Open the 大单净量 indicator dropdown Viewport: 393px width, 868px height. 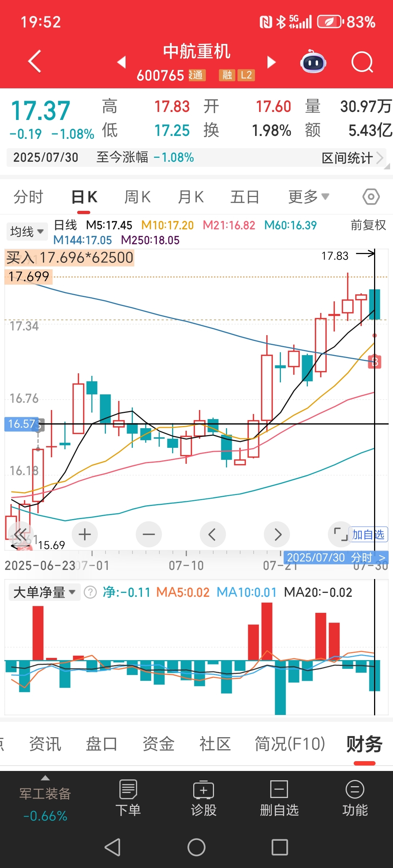click(x=44, y=592)
